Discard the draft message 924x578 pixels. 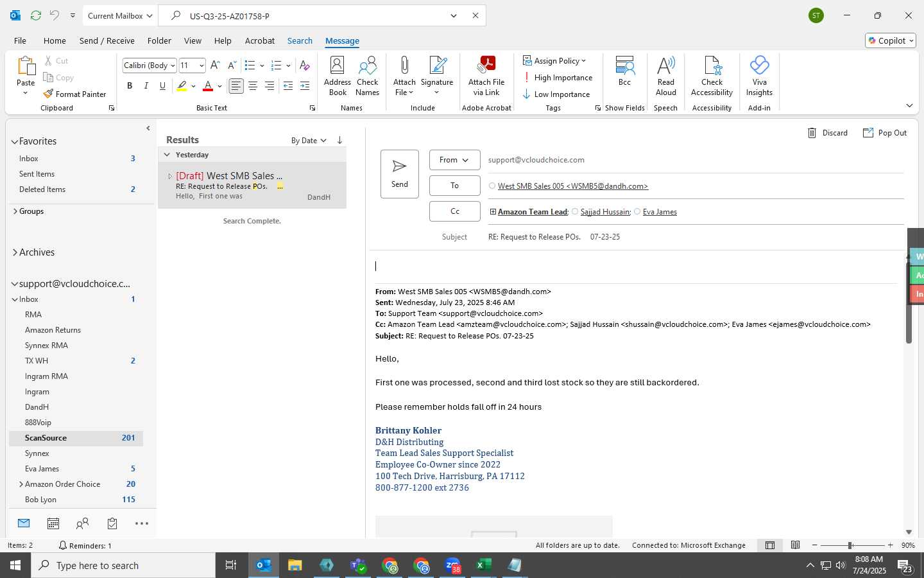coord(828,133)
